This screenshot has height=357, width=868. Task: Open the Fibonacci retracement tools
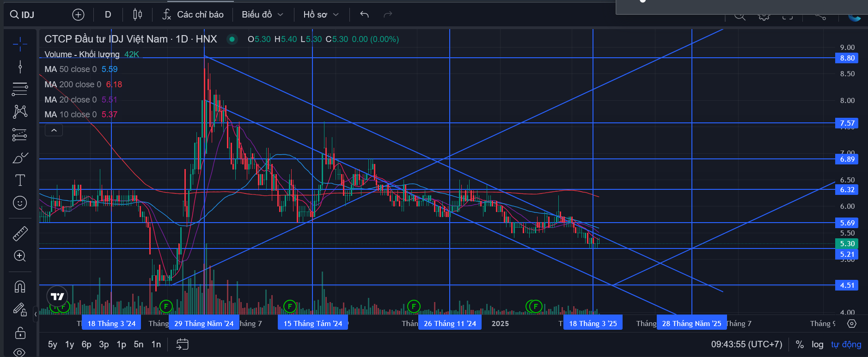(x=20, y=89)
